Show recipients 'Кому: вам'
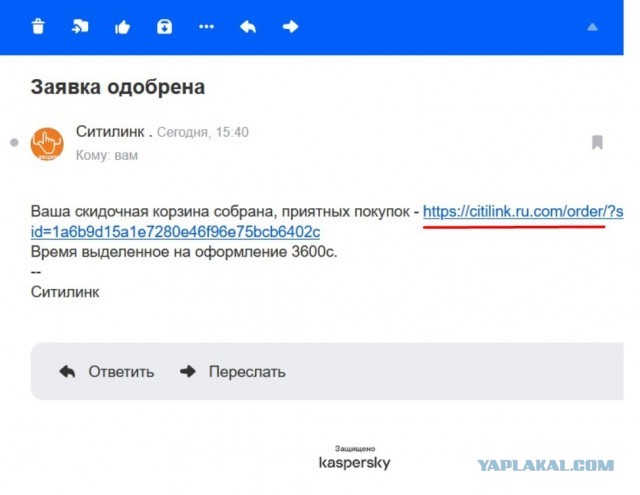 (x=107, y=155)
